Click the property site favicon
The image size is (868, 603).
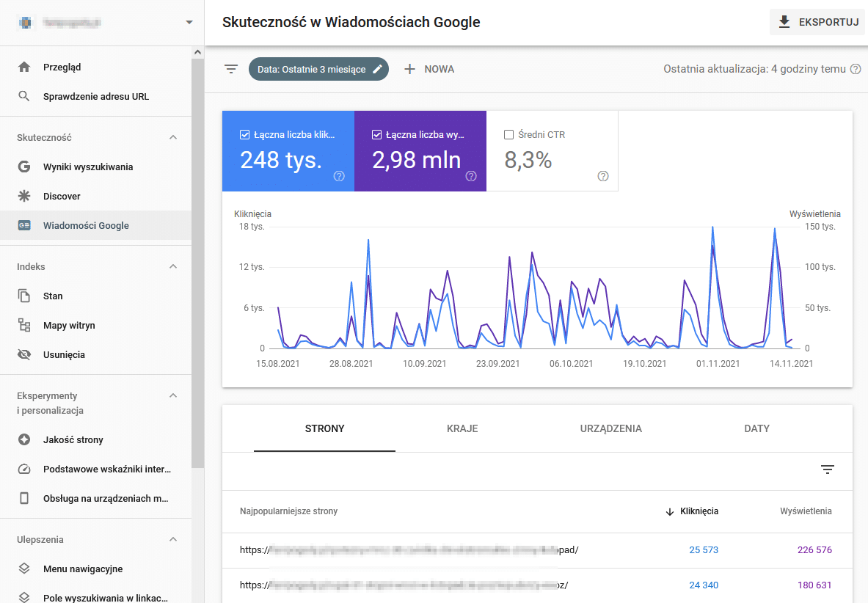click(26, 23)
